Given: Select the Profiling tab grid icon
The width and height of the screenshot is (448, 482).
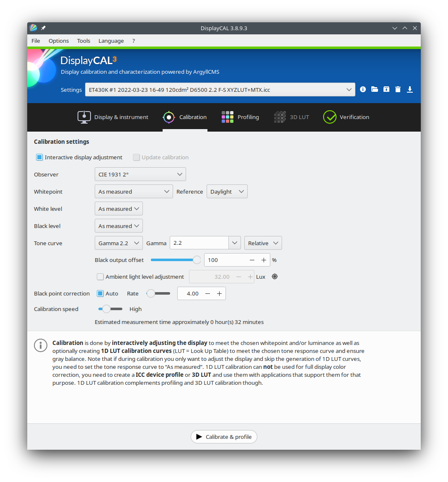Looking at the screenshot, I should (x=227, y=117).
